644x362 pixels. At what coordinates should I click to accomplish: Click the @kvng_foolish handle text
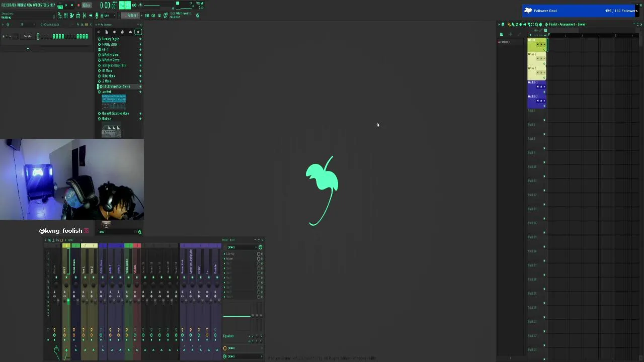pyautogui.click(x=60, y=231)
